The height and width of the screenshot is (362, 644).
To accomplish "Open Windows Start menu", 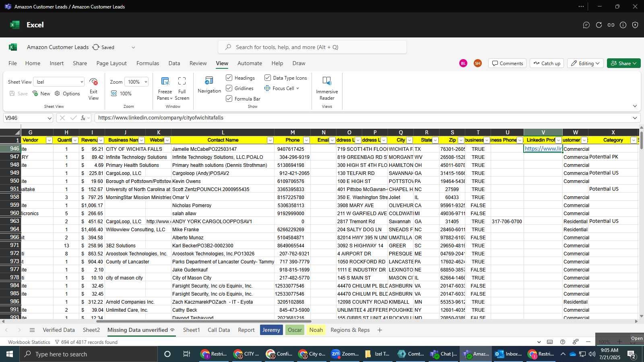I will click(x=10, y=354).
